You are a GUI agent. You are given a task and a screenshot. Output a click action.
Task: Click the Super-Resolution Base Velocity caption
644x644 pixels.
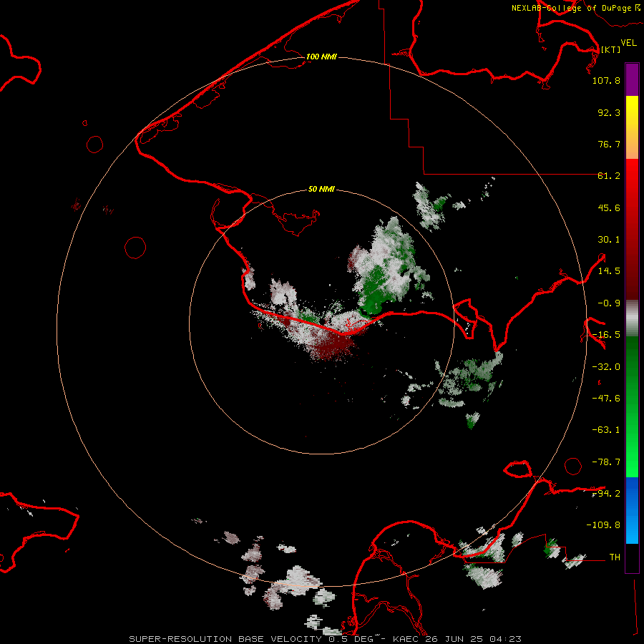tap(326, 639)
